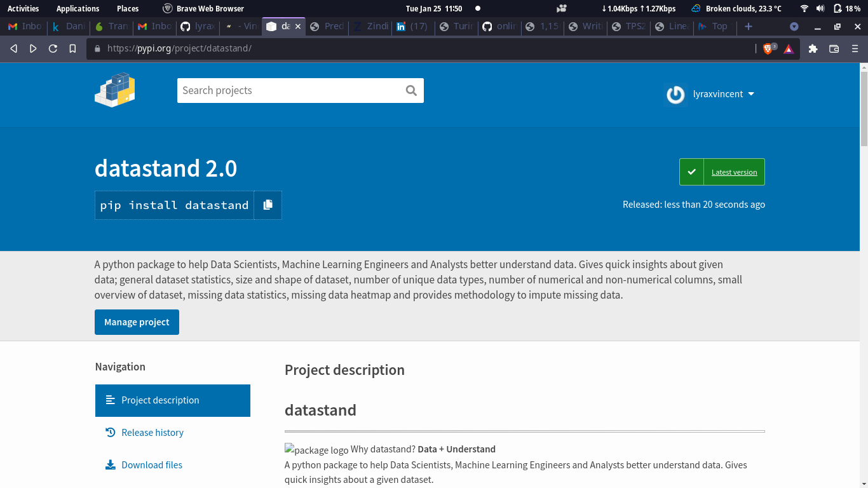
Task: Click the lyraxvincent avatar icon
Action: [x=675, y=94]
